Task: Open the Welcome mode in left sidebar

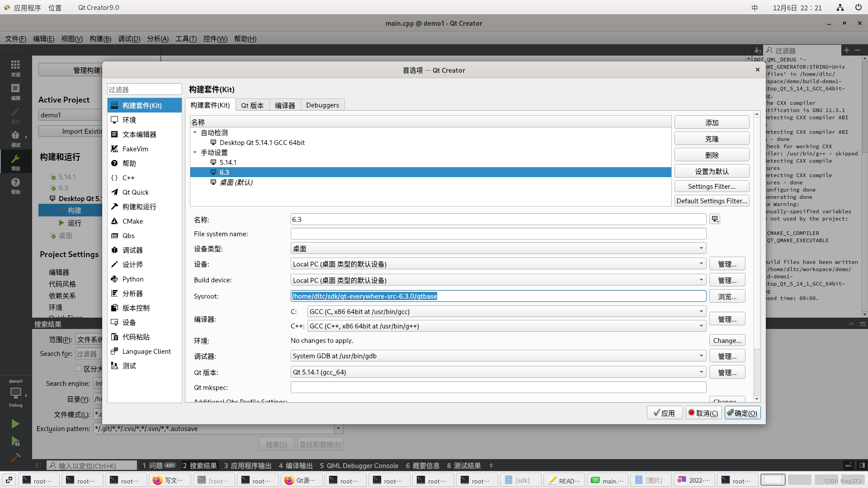Action: point(15,68)
